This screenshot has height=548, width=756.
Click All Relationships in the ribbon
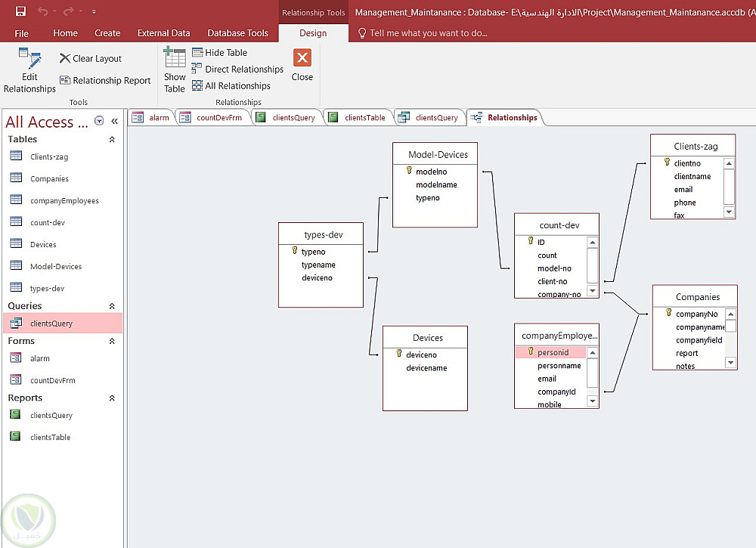click(231, 86)
